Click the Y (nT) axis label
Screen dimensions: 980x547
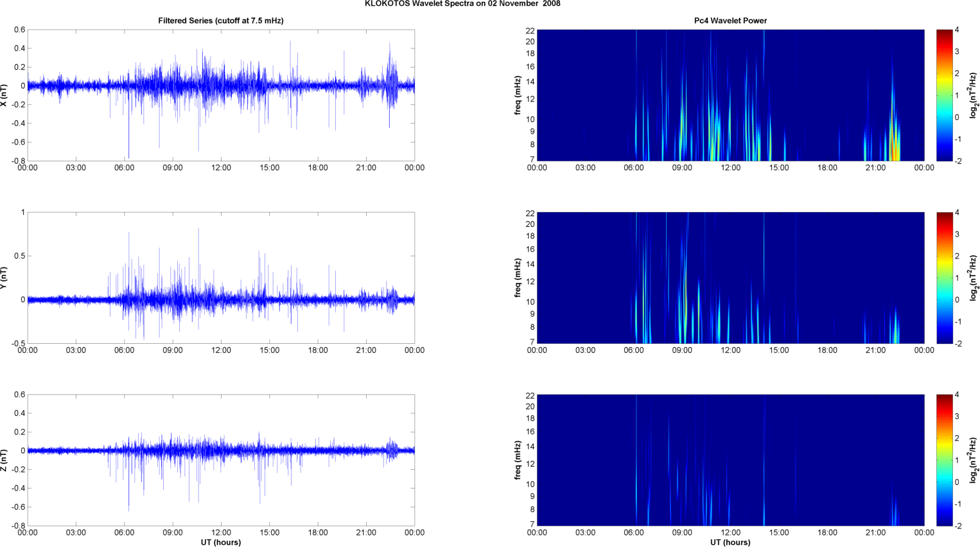pos(4,278)
